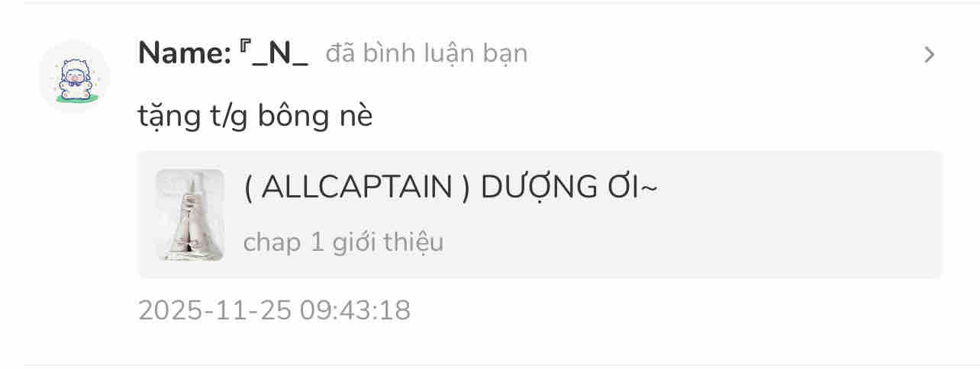Go to 'chap 1 giới thiệu' chapter
This screenshot has height=369, width=980.
[x=343, y=242]
